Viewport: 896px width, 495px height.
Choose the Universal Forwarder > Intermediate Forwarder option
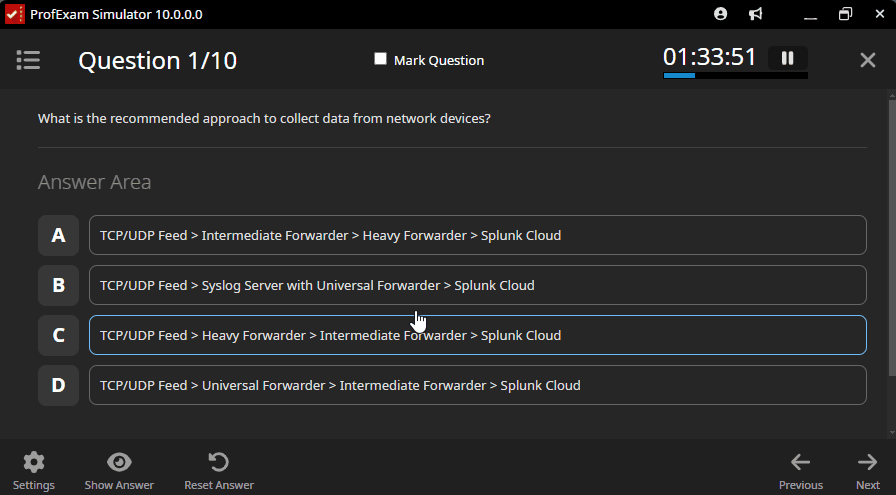(478, 385)
